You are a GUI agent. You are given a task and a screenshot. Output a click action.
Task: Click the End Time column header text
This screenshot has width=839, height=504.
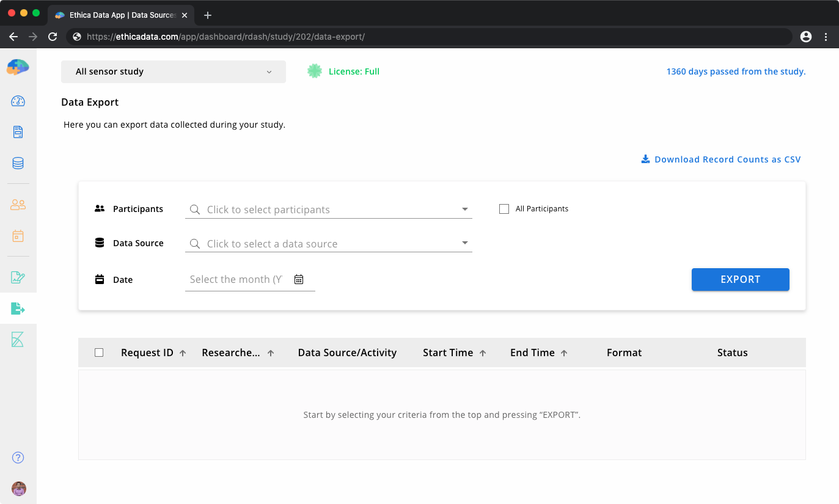532,352
